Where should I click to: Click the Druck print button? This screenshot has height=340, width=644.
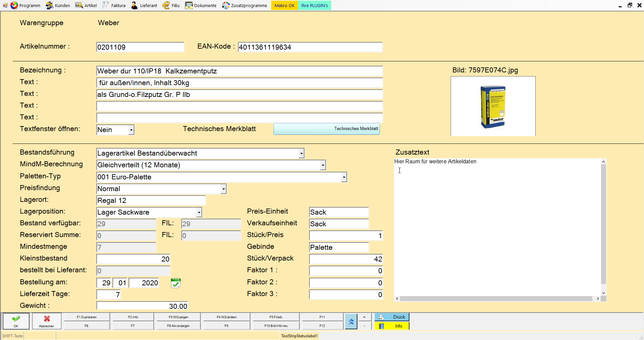point(392,317)
